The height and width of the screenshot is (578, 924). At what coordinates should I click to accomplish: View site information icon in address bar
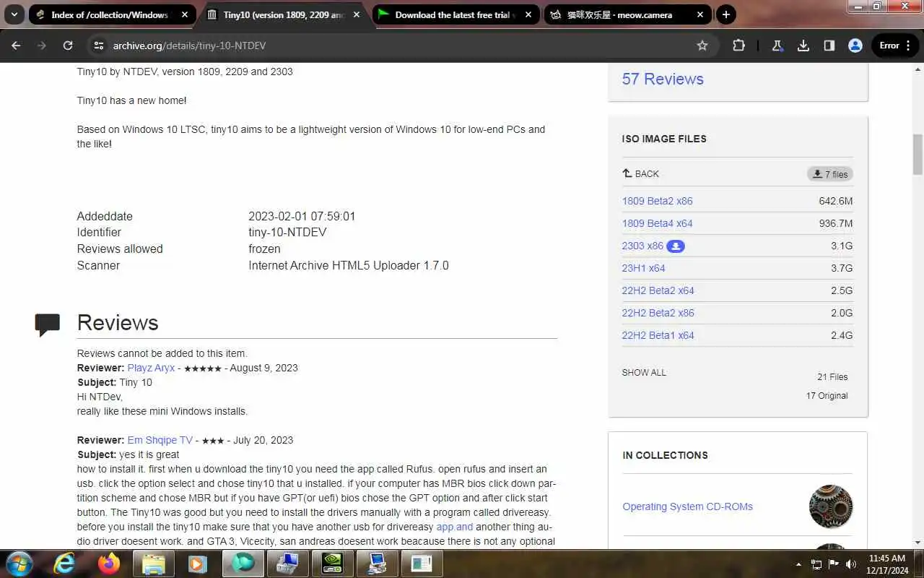pos(99,46)
